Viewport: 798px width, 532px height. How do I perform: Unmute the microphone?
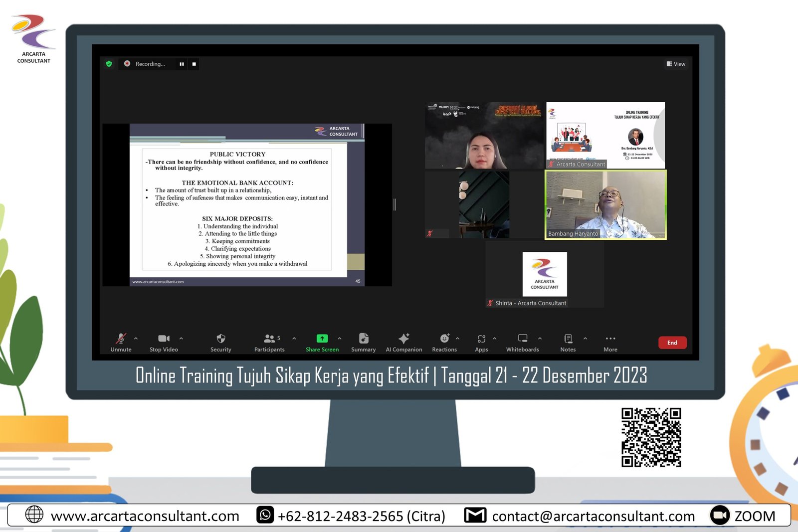pos(121,339)
